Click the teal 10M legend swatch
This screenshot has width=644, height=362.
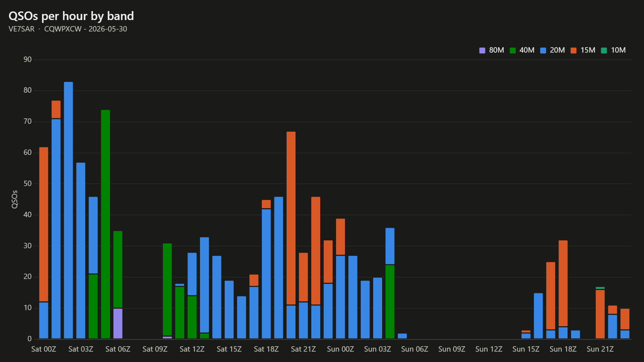pyautogui.click(x=604, y=50)
